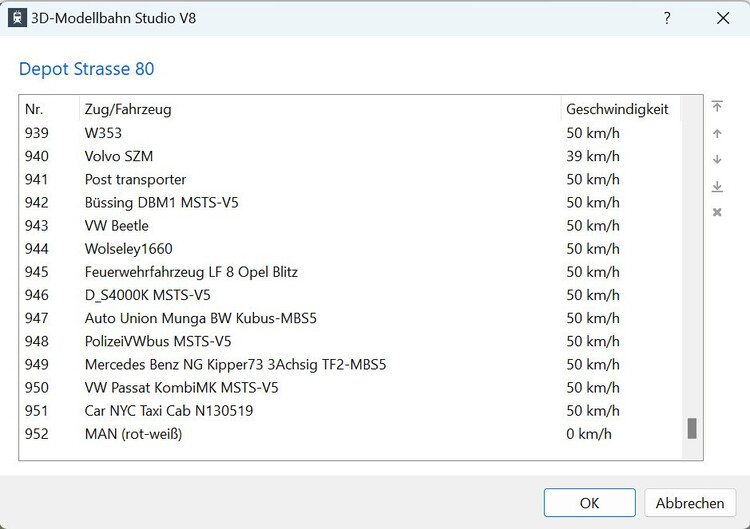750x529 pixels.
Task: Select the VW Beetle entry
Action: click(116, 226)
